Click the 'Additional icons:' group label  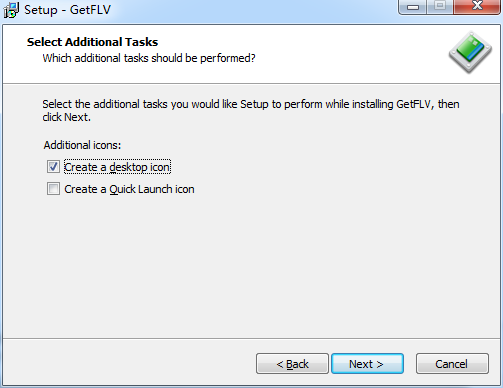[82, 145]
